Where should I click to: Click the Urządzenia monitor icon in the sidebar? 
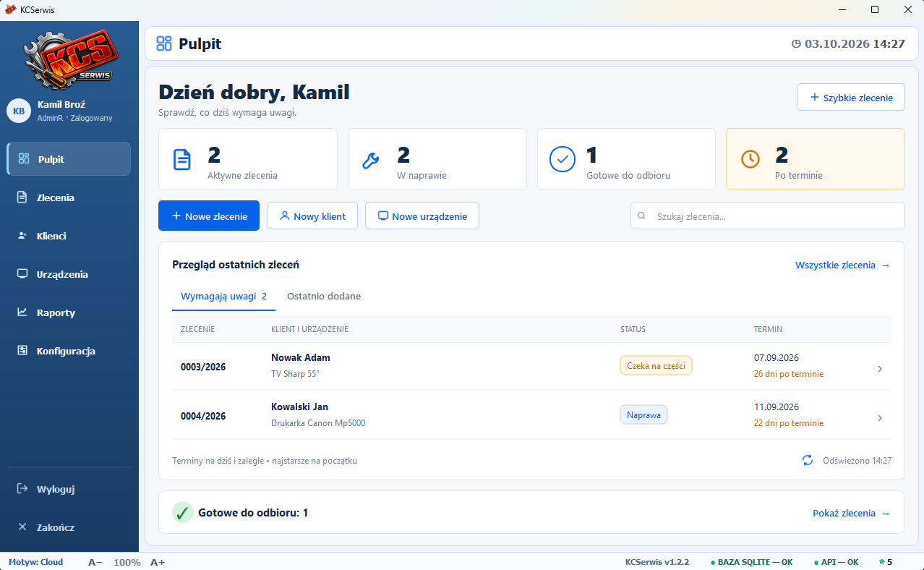tap(22, 274)
